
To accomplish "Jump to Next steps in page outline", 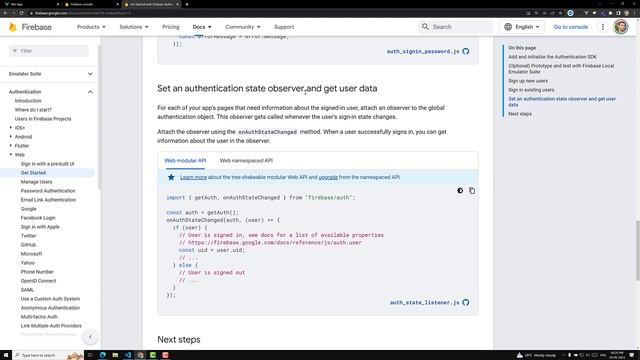I will click(x=520, y=114).
